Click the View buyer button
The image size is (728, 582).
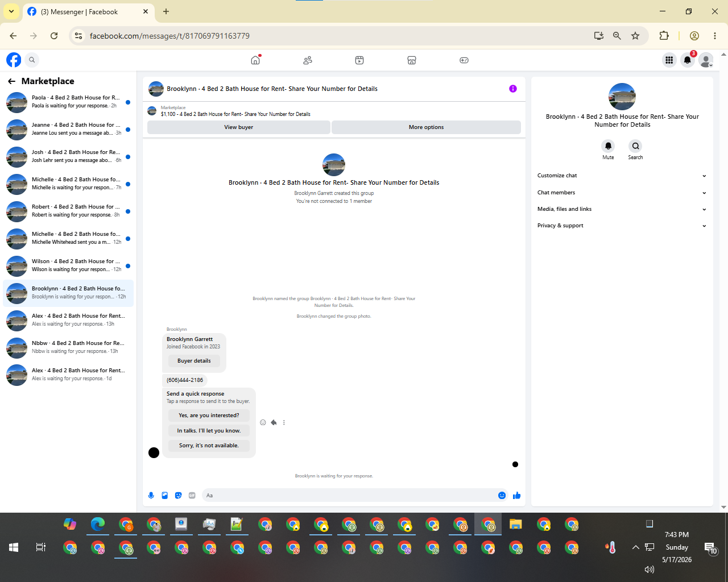coord(239,127)
